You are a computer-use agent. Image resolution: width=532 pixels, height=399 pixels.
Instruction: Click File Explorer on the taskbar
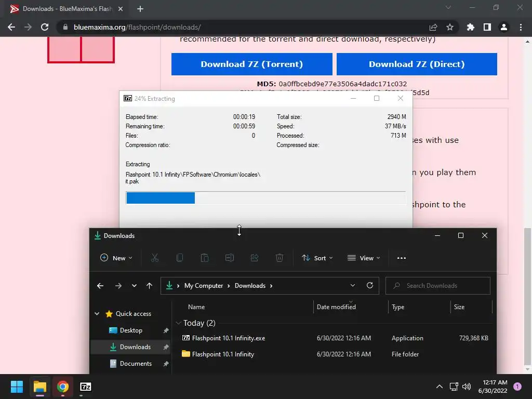point(39,387)
